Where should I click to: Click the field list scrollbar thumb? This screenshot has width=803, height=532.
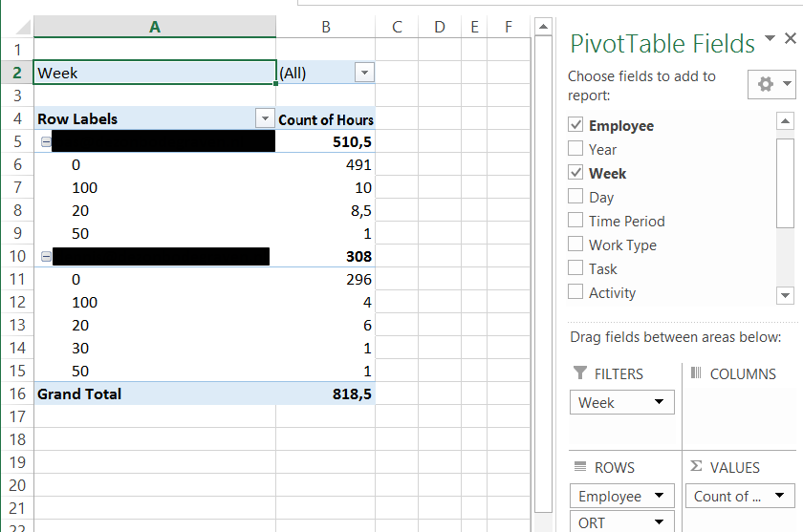785,183
